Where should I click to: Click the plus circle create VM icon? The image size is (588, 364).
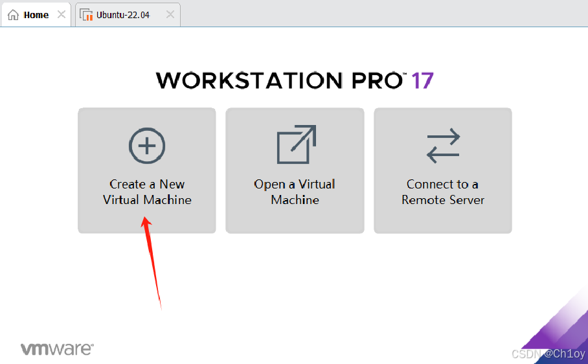click(x=147, y=146)
